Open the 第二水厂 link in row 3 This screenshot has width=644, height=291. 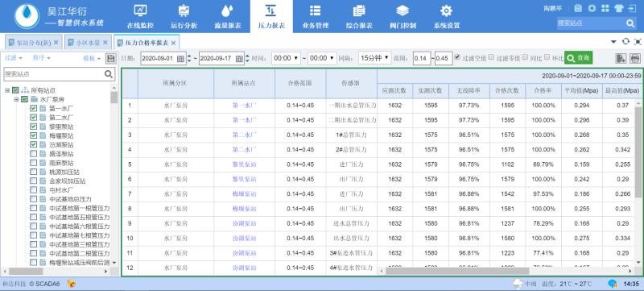click(x=245, y=135)
